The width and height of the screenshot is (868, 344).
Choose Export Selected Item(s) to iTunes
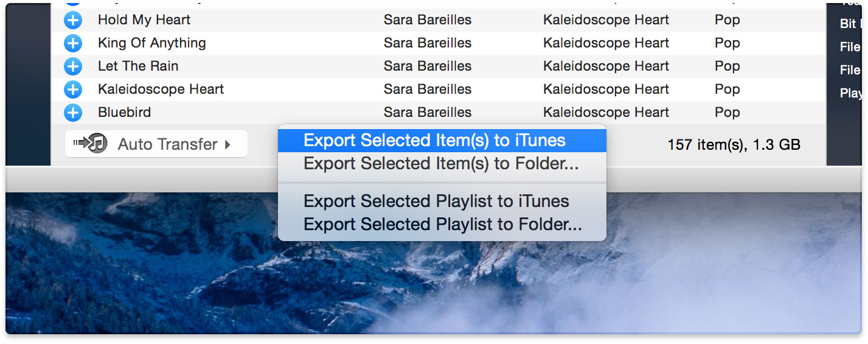(434, 141)
